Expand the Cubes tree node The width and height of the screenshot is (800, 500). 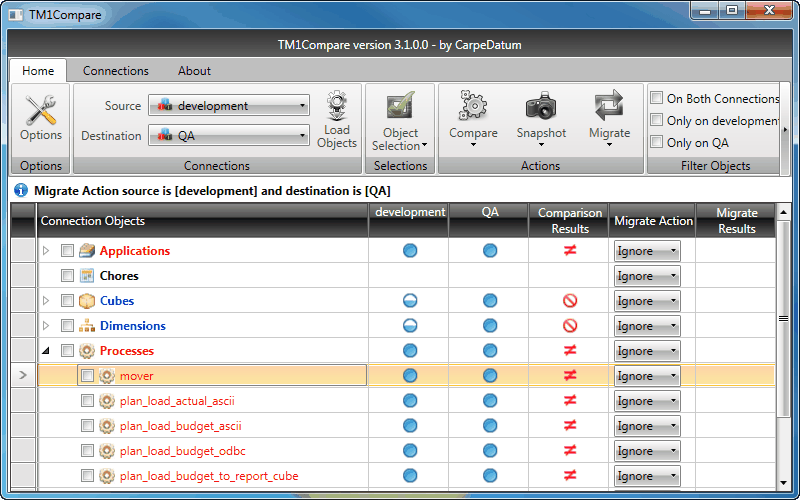tap(46, 301)
